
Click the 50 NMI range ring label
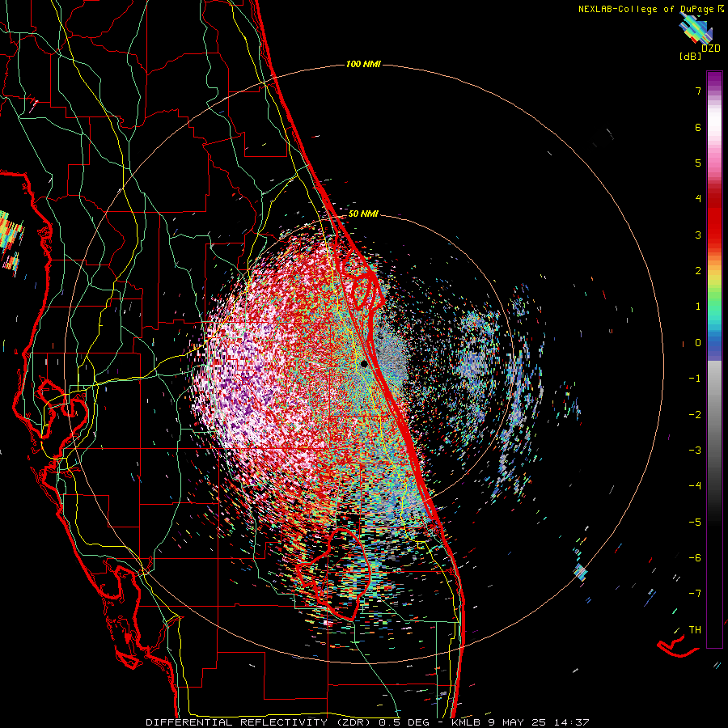[x=363, y=214]
